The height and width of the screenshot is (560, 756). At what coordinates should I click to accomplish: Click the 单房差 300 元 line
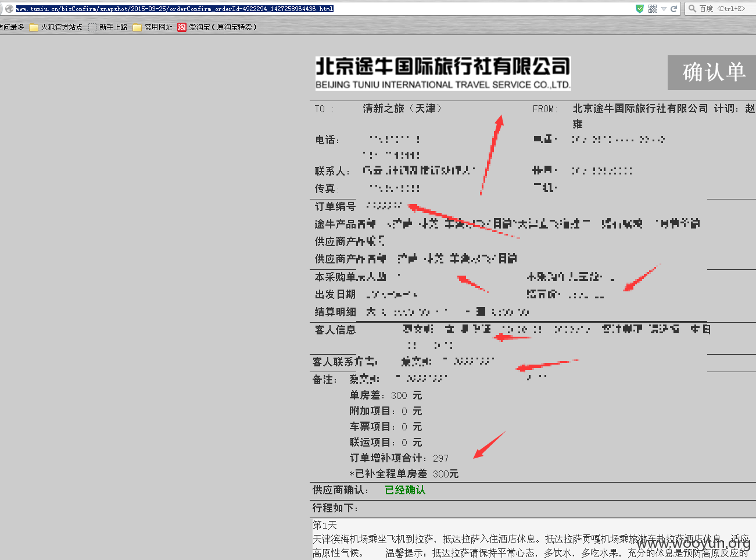pyautogui.click(x=385, y=395)
